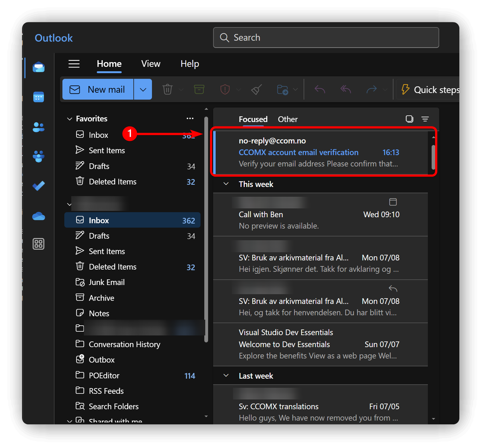Open the Calendar app icon
This screenshot has width=483, height=448.
(x=38, y=97)
